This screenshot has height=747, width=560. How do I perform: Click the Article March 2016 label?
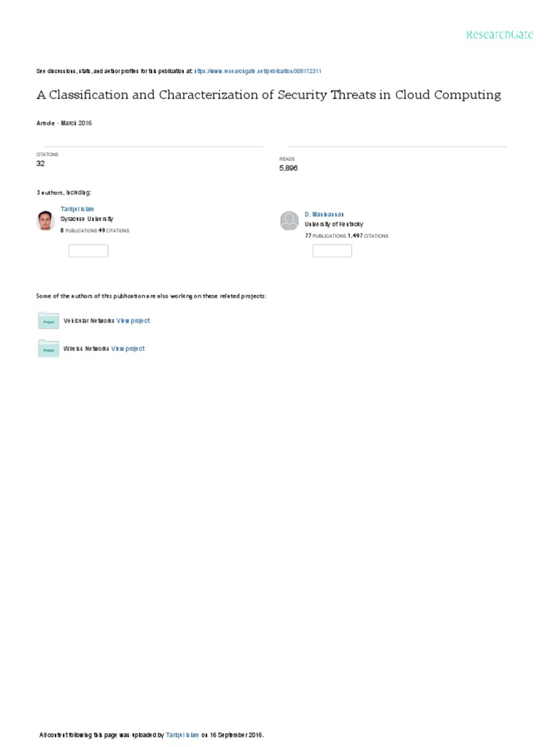click(x=64, y=123)
